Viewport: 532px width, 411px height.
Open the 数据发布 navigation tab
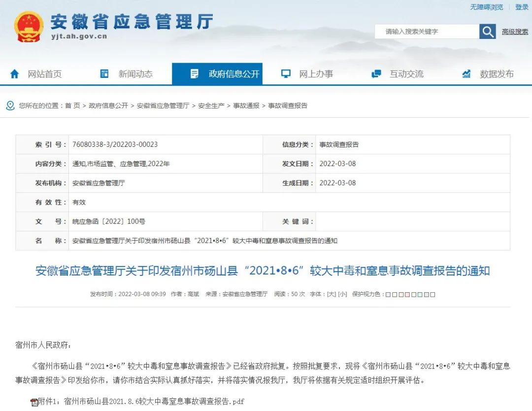click(x=497, y=74)
